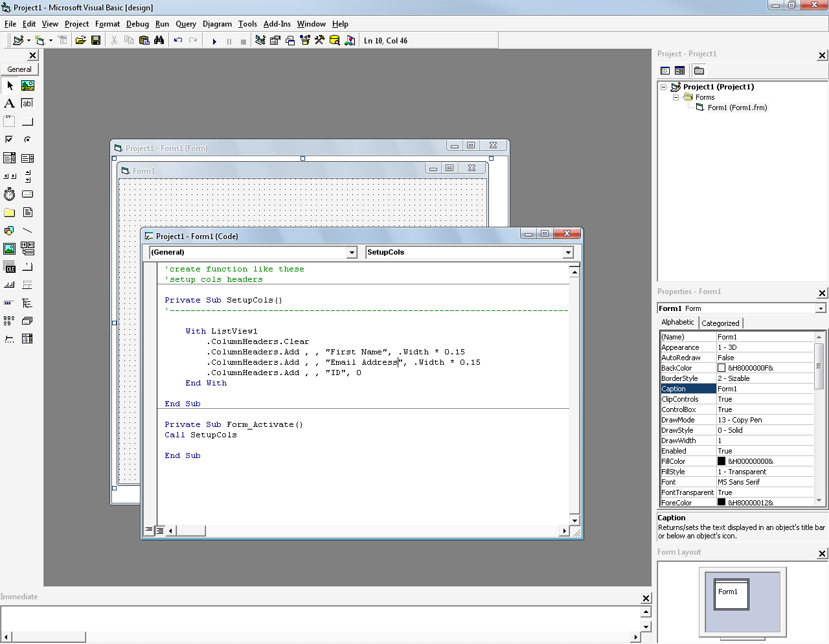
Task: Collapse the Forms folder tree node
Action: pyautogui.click(x=676, y=97)
